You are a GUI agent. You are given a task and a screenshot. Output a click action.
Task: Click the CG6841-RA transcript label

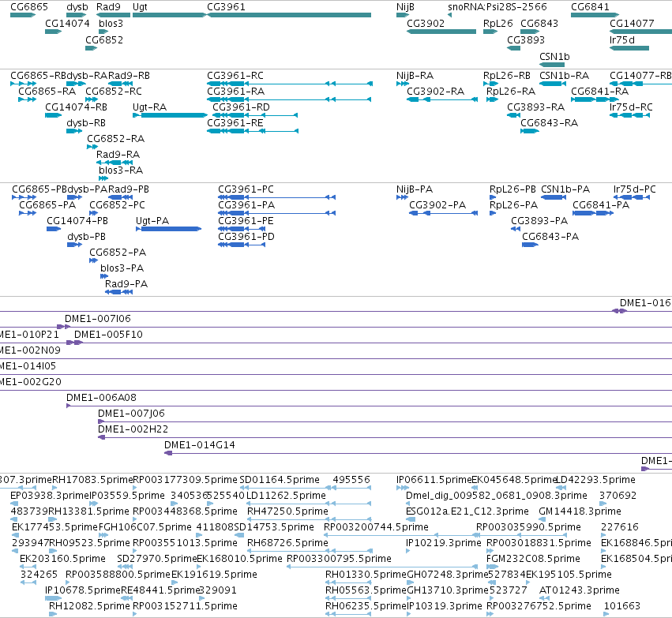coord(599,92)
